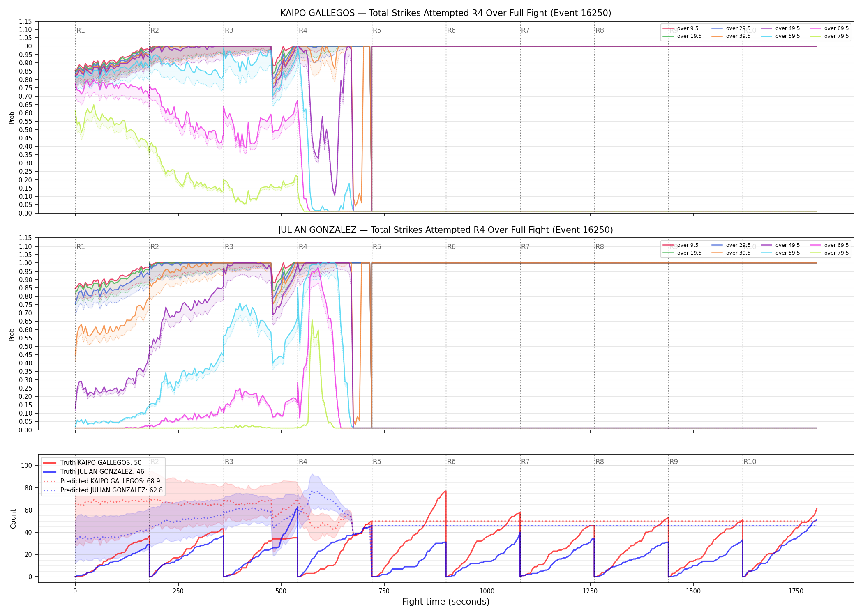This screenshot has width=863, height=616.
Task: Select 'Predicted JULIAN GONZALEZ: 62.8' legend entry
Action: (103, 490)
